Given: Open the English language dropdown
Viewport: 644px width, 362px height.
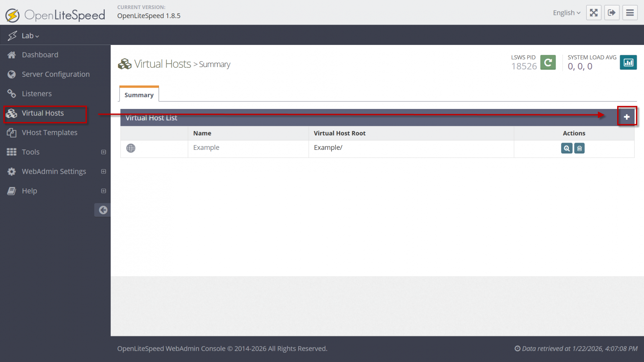Looking at the screenshot, I should click(x=566, y=13).
